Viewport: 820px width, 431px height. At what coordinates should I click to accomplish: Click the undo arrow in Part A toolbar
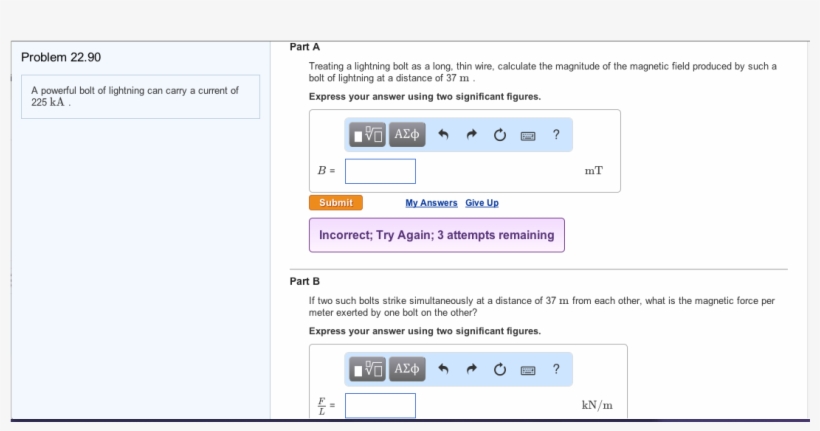444,136
